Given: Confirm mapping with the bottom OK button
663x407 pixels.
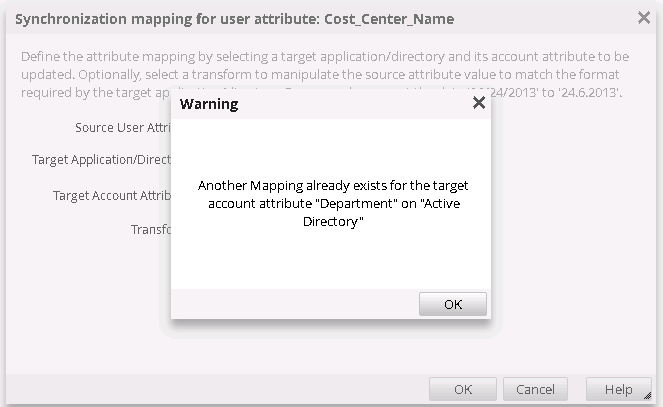Looking at the screenshot, I should point(462,389).
